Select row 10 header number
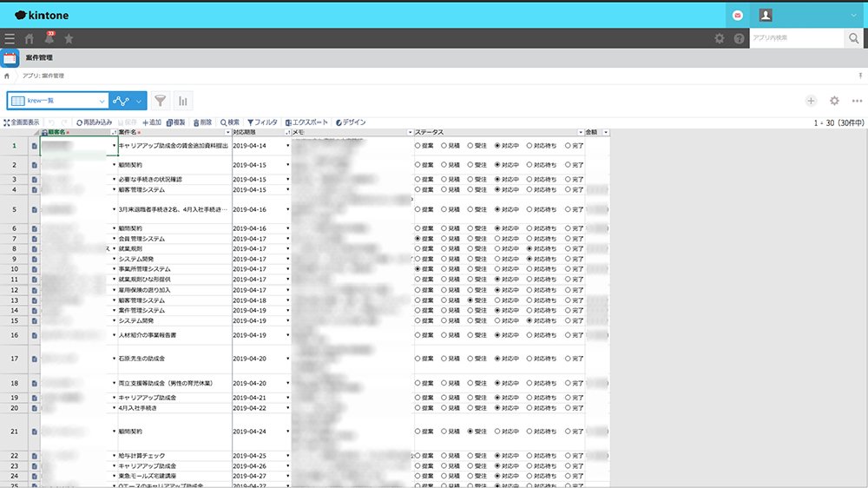868x488 pixels. 15,269
